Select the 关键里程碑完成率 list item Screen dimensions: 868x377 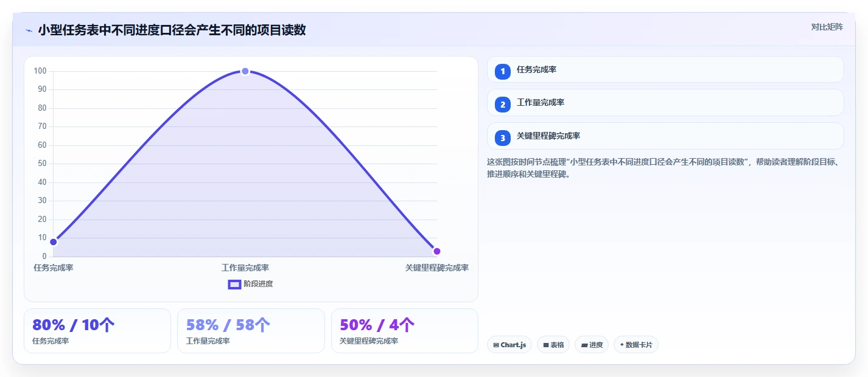[x=665, y=136]
